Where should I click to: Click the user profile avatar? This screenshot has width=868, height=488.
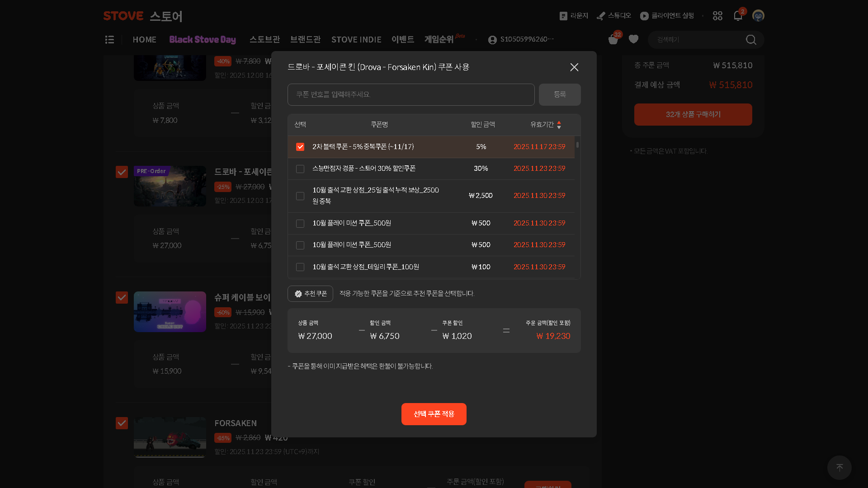758,16
